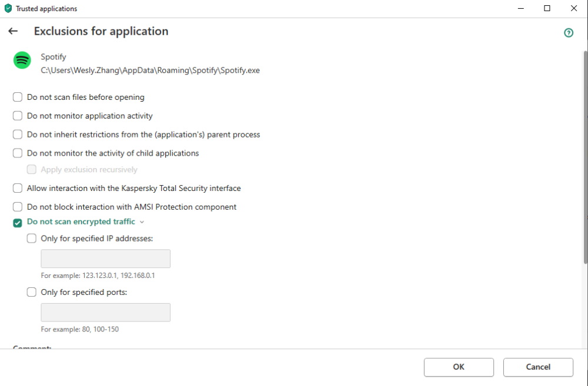Minimize the Trusted applications window
Image resolution: width=588 pixels, height=386 pixels.
pyautogui.click(x=520, y=8)
